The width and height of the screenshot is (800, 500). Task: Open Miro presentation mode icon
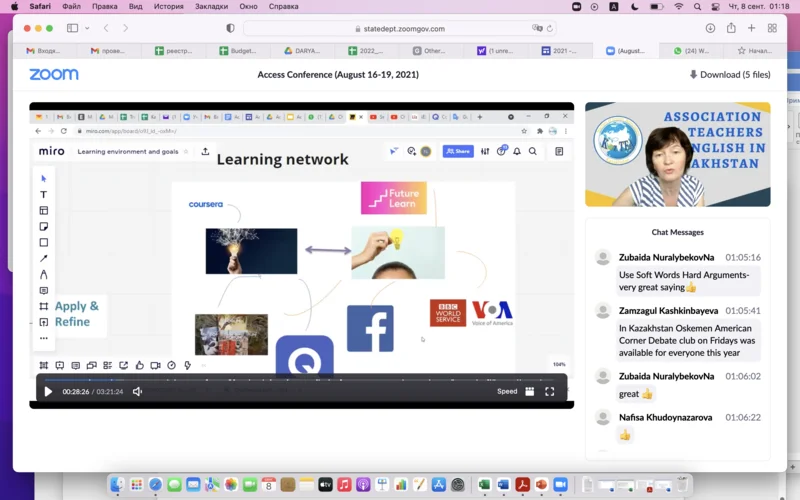[60, 365]
